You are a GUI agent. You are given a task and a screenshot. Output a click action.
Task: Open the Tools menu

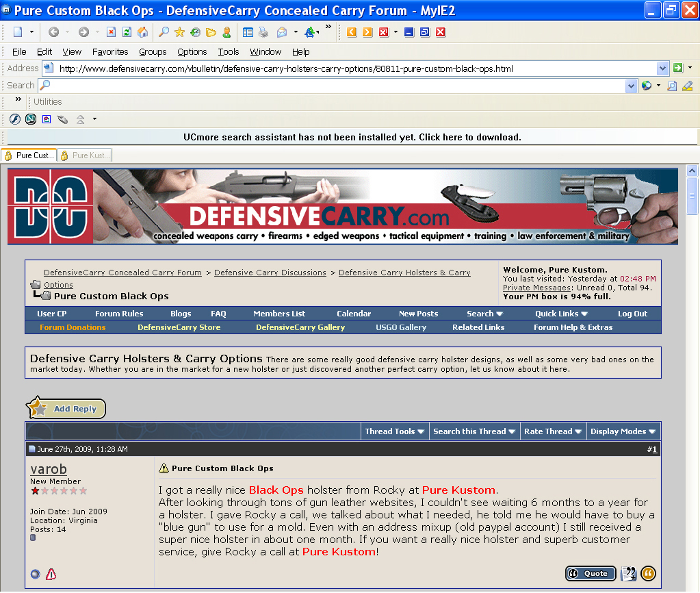point(229,52)
